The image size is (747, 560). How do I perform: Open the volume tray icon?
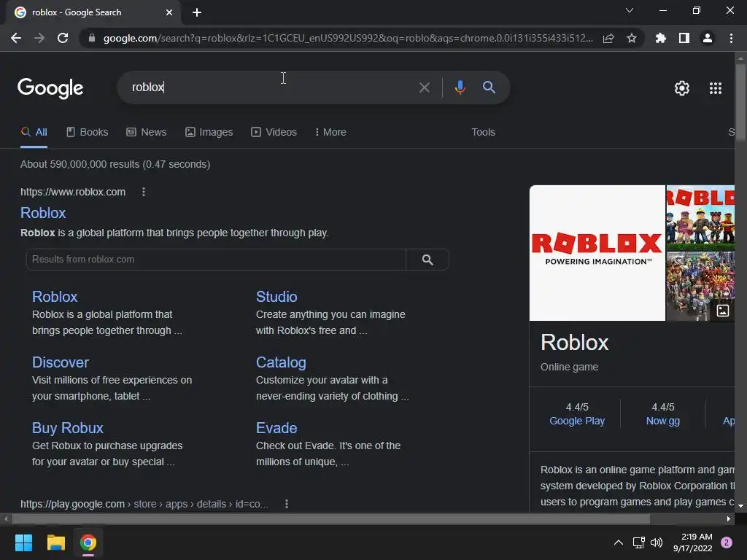657,542
